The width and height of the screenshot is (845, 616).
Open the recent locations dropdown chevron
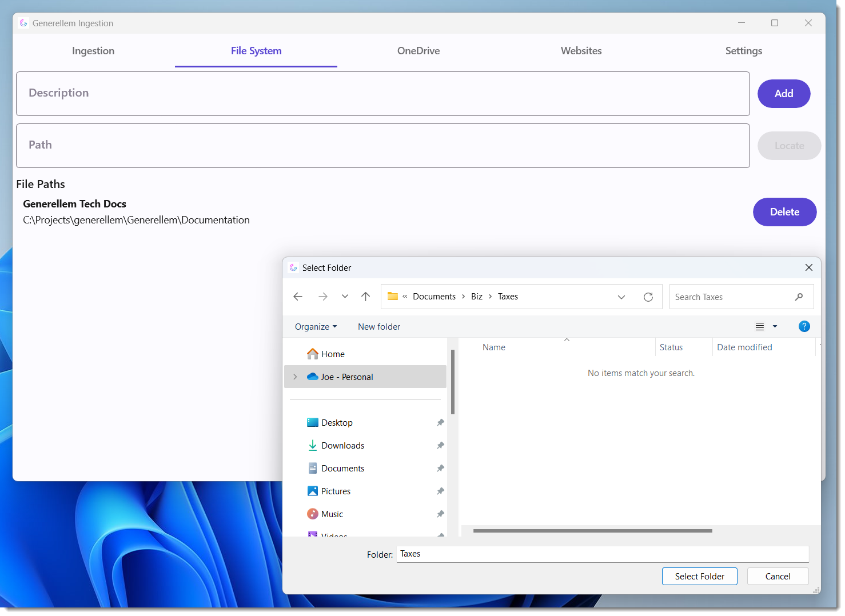click(x=345, y=297)
